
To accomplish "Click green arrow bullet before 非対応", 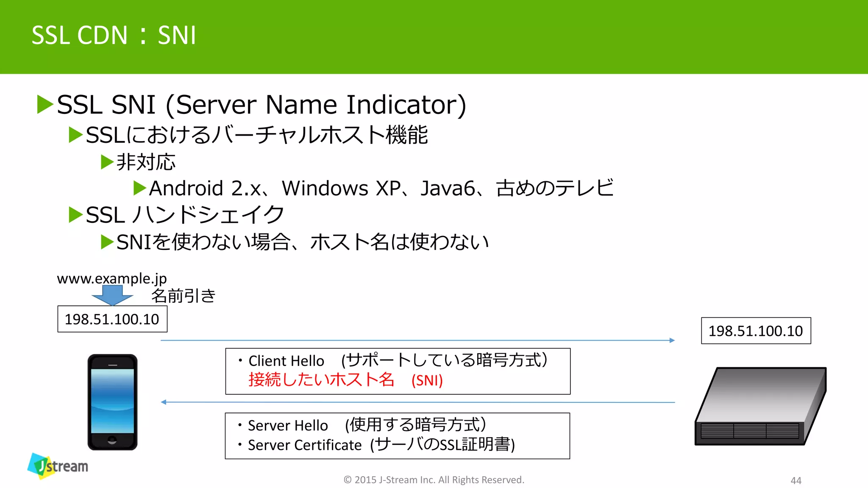I will coord(107,162).
